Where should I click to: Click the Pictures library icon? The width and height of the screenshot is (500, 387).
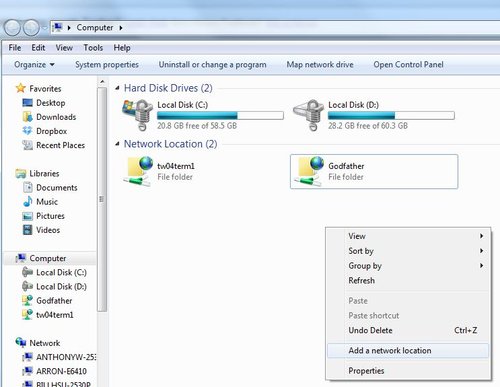(27, 216)
